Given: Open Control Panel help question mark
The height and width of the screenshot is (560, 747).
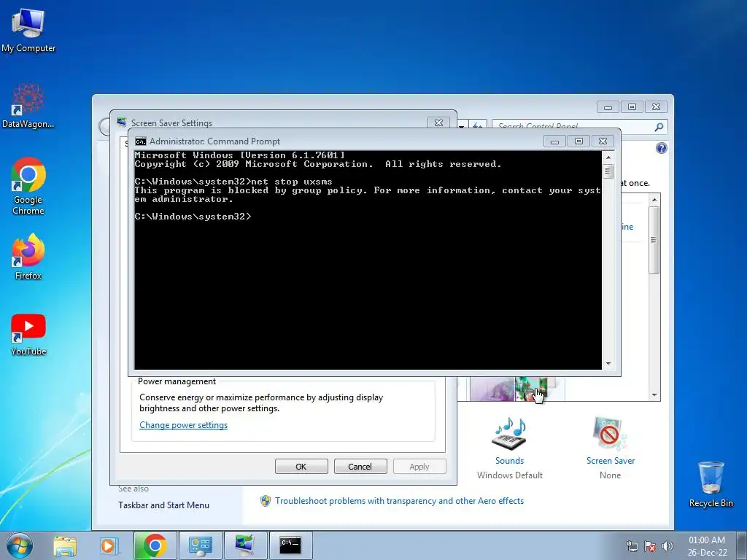Looking at the screenshot, I should [x=661, y=148].
